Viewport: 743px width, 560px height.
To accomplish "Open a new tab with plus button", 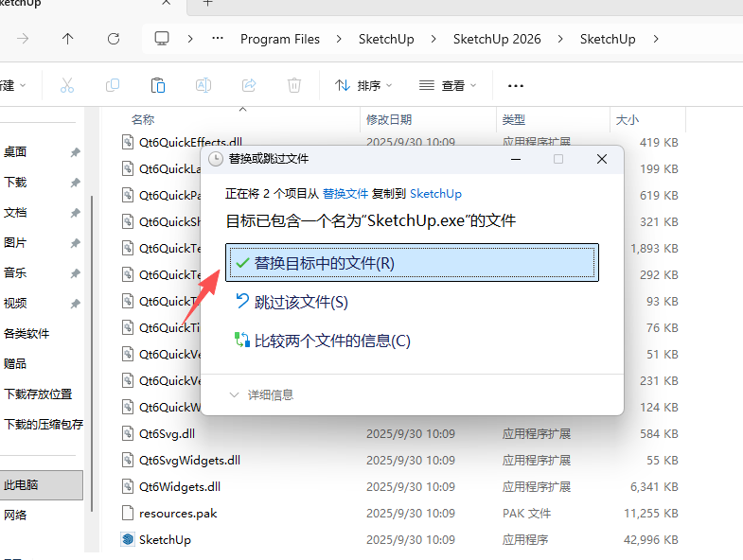I will click(207, 3).
